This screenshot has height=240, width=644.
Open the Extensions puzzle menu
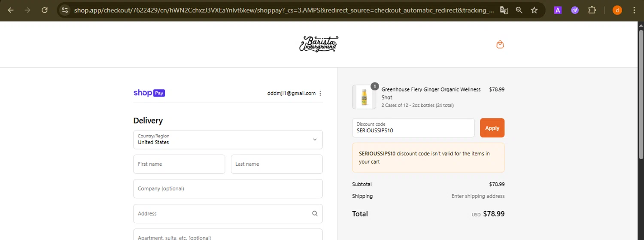click(592, 10)
